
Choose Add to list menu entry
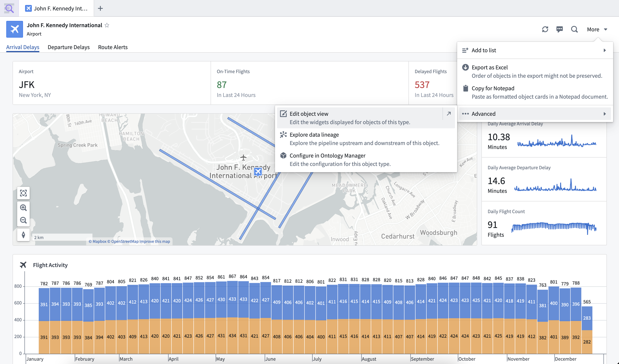coord(535,50)
